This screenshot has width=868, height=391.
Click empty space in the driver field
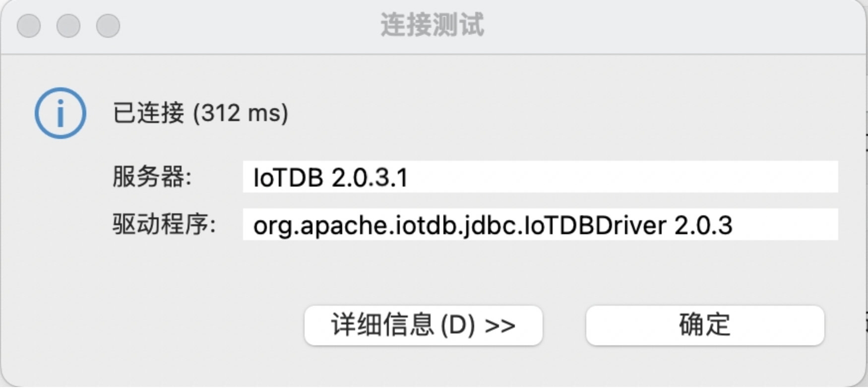(x=789, y=225)
